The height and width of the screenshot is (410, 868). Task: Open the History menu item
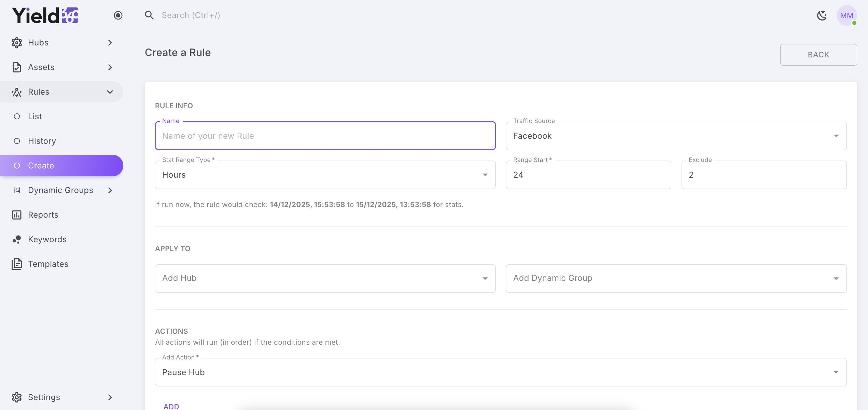coord(42,141)
